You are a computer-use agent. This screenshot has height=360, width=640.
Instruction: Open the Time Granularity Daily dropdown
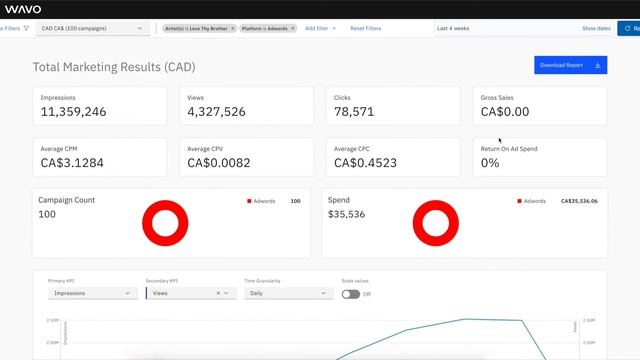[x=289, y=293]
